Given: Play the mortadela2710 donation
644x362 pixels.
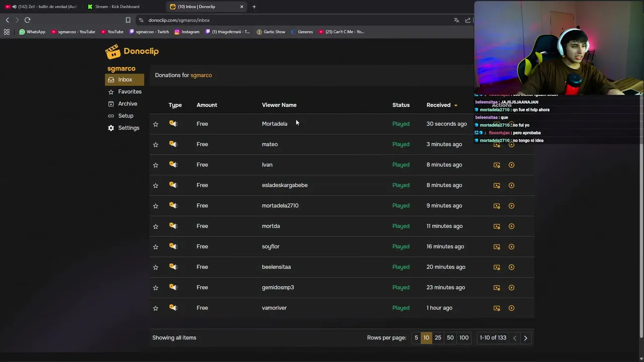Looking at the screenshot, I should click(511, 206).
